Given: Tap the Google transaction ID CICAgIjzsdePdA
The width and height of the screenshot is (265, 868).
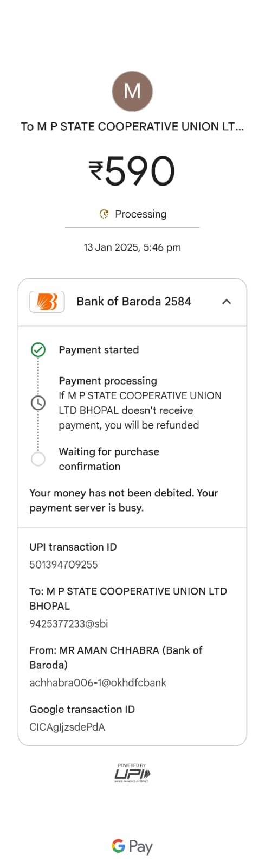Looking at the screenshot, I should [x=67, y=727].
